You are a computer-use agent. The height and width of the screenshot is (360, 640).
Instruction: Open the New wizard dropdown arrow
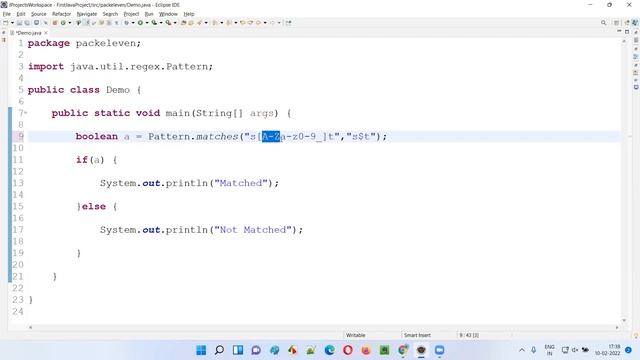pyautogui.click(x=12, y=23)
